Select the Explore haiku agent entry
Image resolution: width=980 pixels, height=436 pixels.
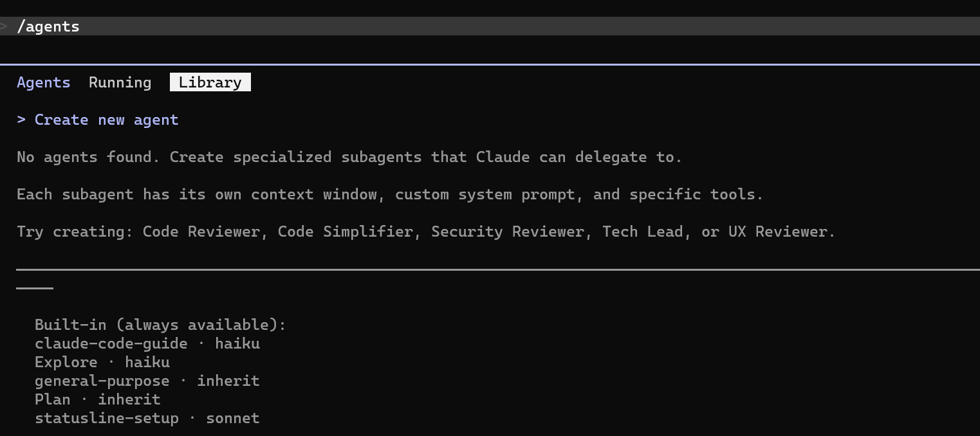[x=102, y=362]
